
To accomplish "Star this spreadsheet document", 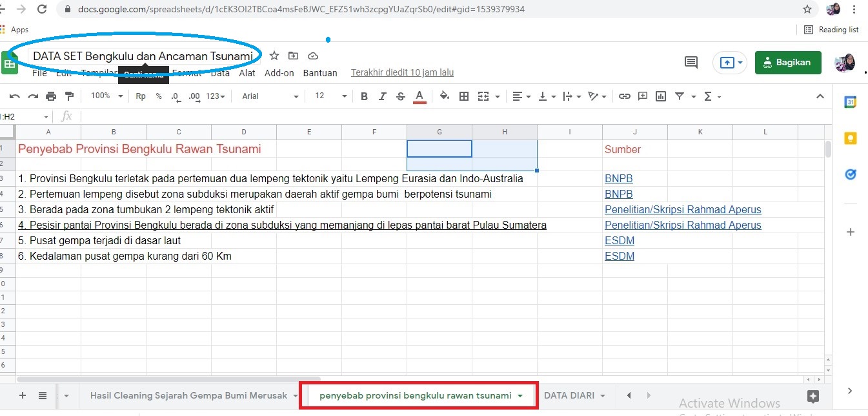I will click(274, 56).
